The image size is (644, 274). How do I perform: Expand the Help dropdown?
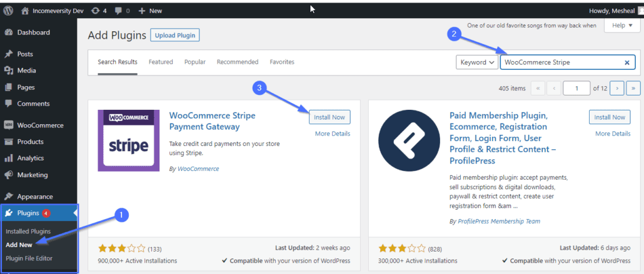[622, 26]
